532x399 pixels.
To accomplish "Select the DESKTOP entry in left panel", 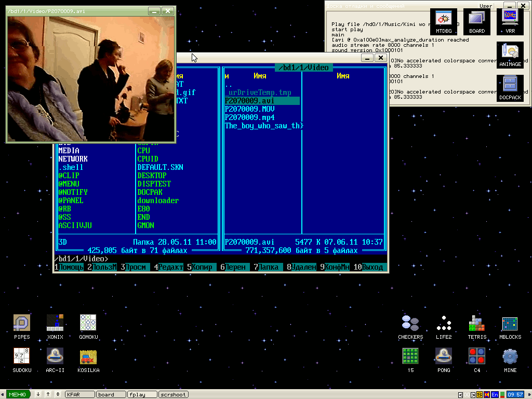I will tap(152, 176).
